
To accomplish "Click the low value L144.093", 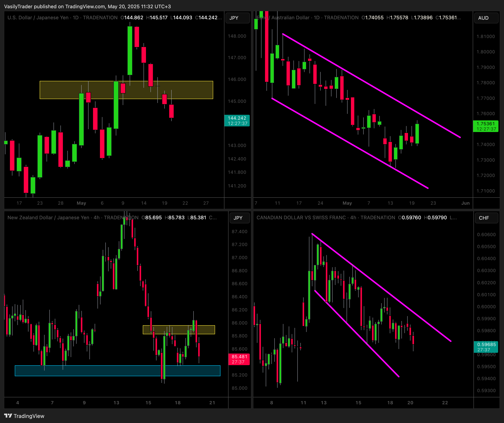I will click(x=181, y=18).
